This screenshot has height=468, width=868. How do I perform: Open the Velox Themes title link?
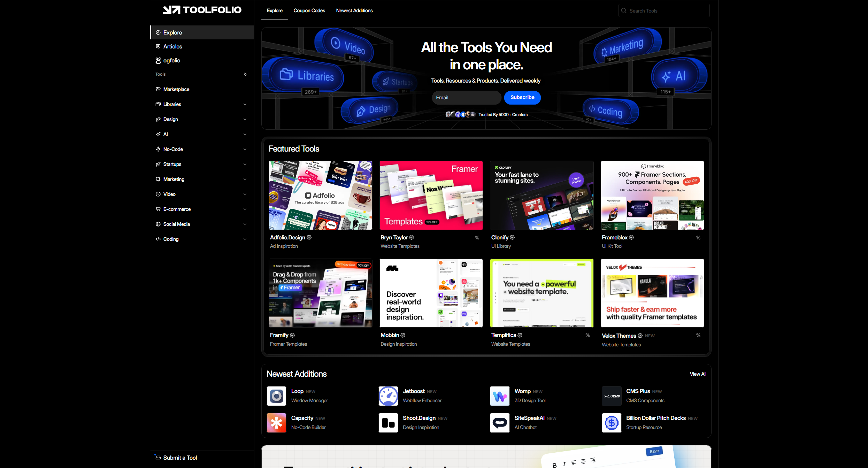pyautogui.click(x=619, y=336)
